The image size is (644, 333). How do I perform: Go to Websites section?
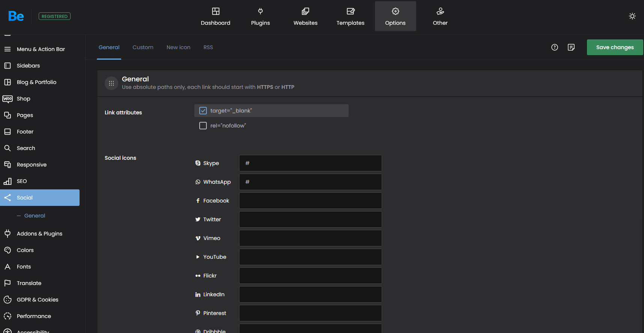coord(305,16)
